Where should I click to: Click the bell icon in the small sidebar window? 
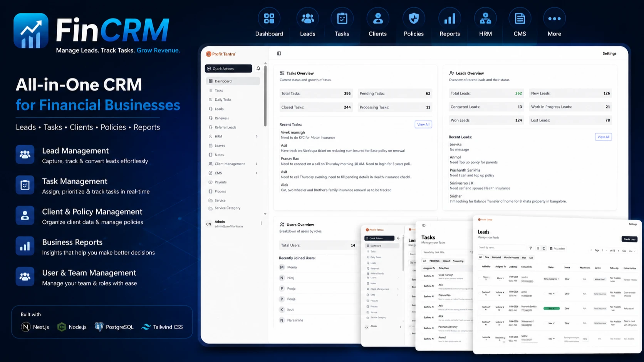(398, 238)
